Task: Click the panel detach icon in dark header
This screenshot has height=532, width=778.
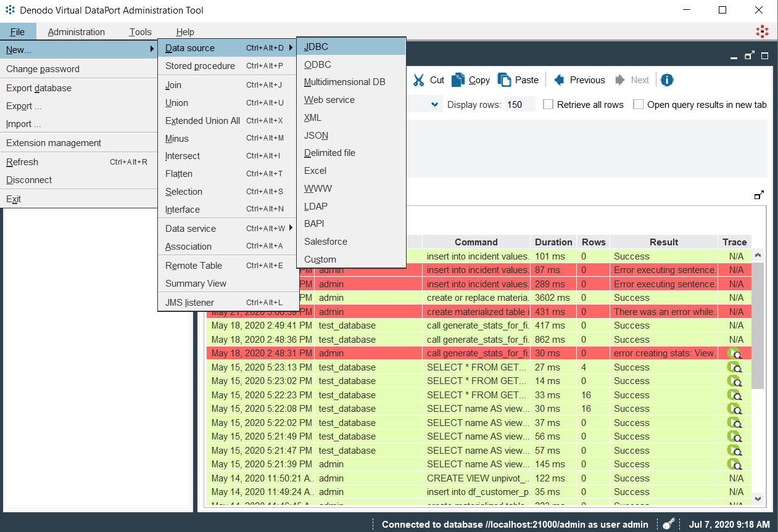Action: pos(750,55)
